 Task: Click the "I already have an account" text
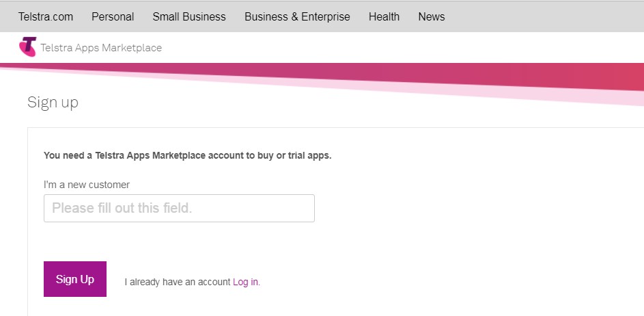178,282
